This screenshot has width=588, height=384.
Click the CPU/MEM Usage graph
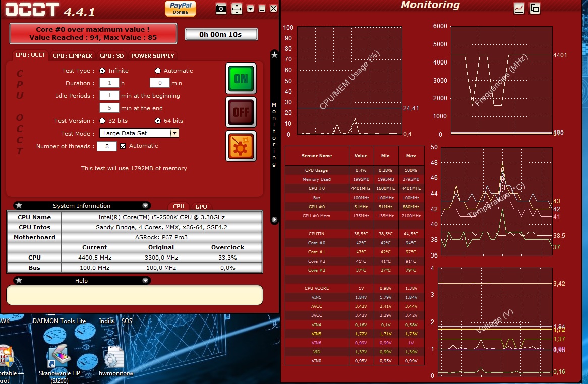point(349,80)
